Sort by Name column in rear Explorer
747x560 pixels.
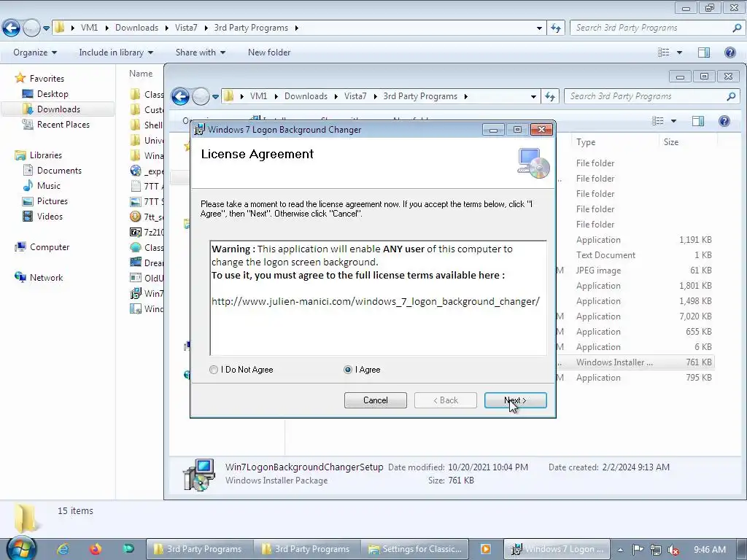click(x=141, y=74)
